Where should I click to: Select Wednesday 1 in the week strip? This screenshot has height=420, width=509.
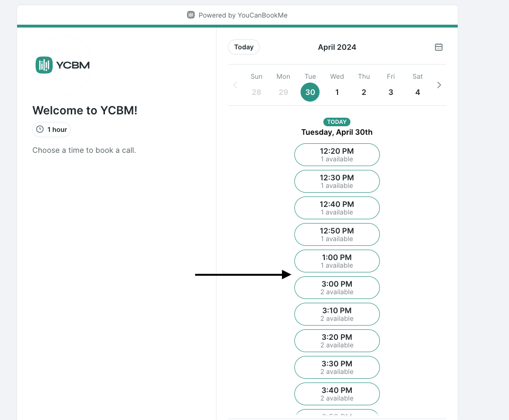click(337, 92)
